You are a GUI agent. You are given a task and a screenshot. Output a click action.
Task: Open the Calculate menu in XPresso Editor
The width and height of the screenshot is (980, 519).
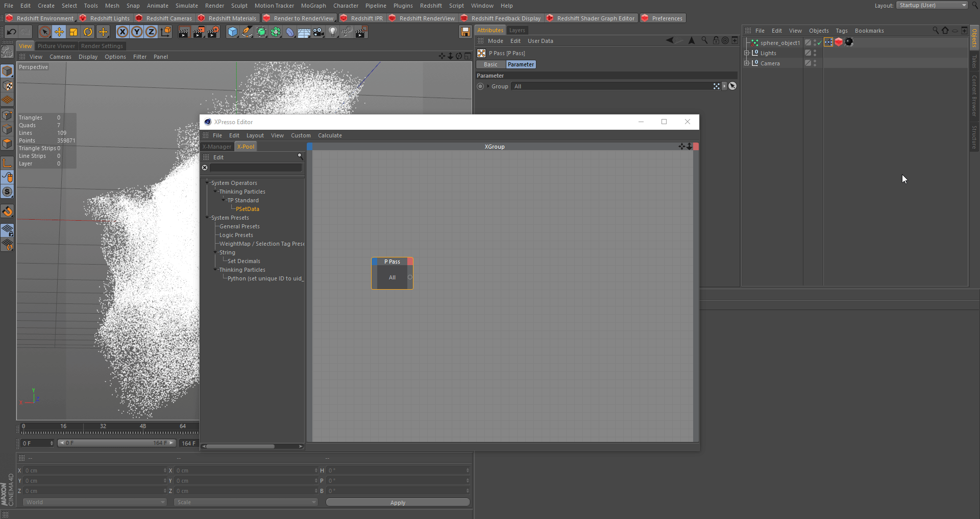pyautogui.click(x=330, y=135)
